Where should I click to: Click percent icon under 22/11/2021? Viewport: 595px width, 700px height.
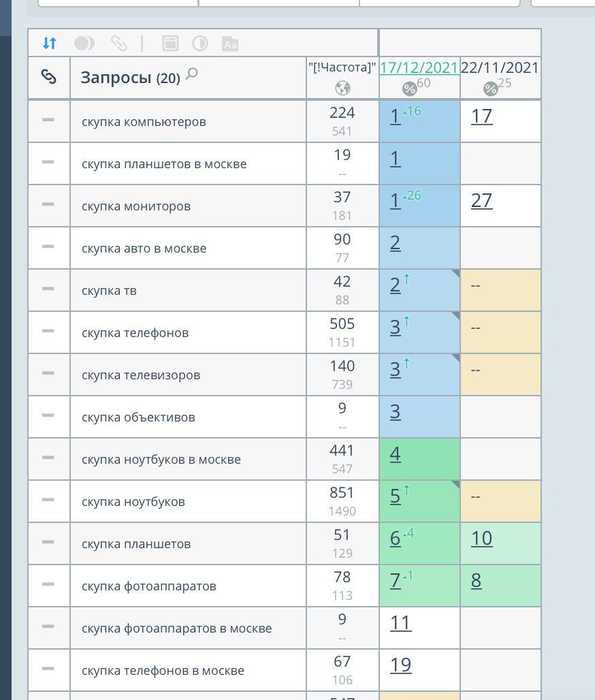[x=490, y=89]
